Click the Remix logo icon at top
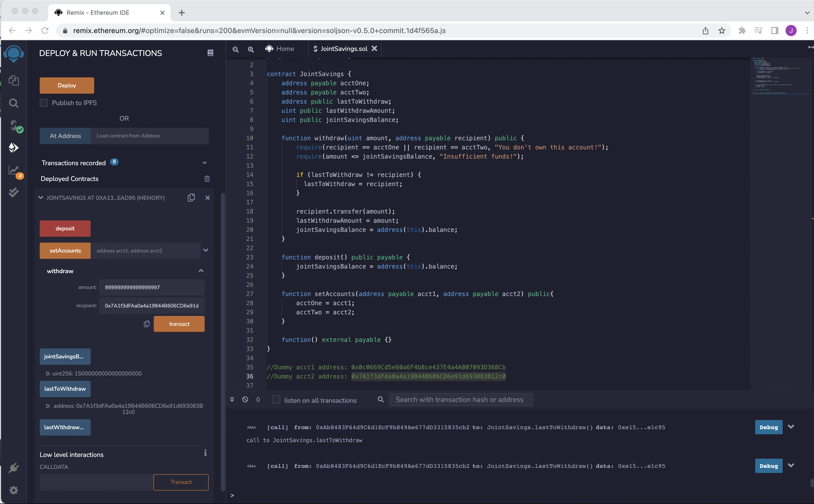 click(14, 54)
